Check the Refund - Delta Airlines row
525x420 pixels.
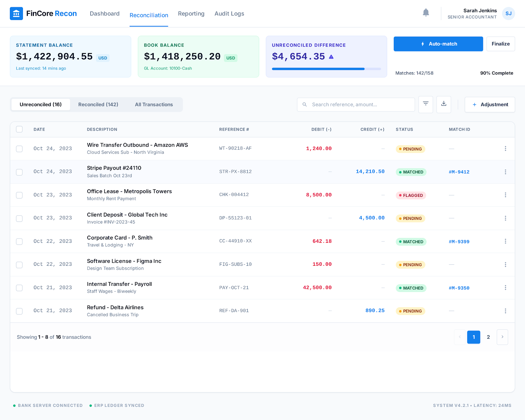pyautogui.click(x=19, y=311)
